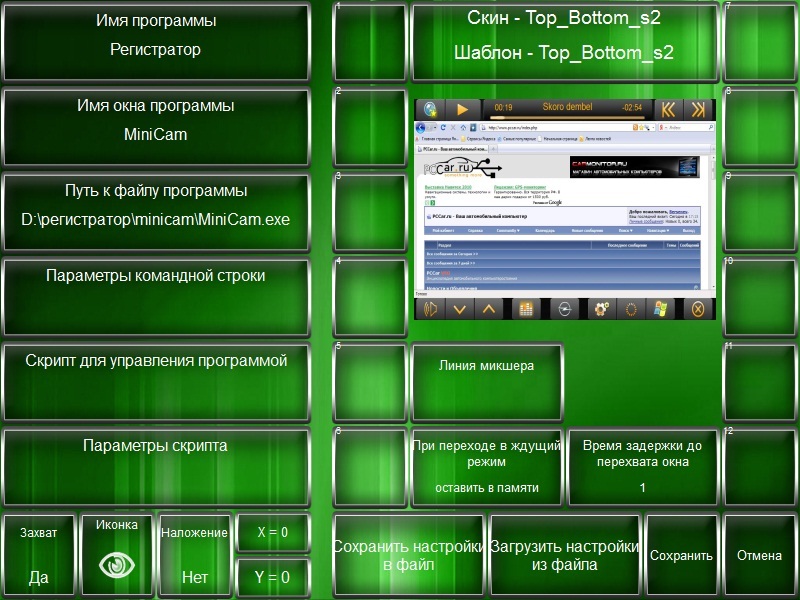The height and width of the screenshot is (600, 800).
Task: Click the down chevron in preview bar
Action: pyautogui.click(x=459, y=309)
